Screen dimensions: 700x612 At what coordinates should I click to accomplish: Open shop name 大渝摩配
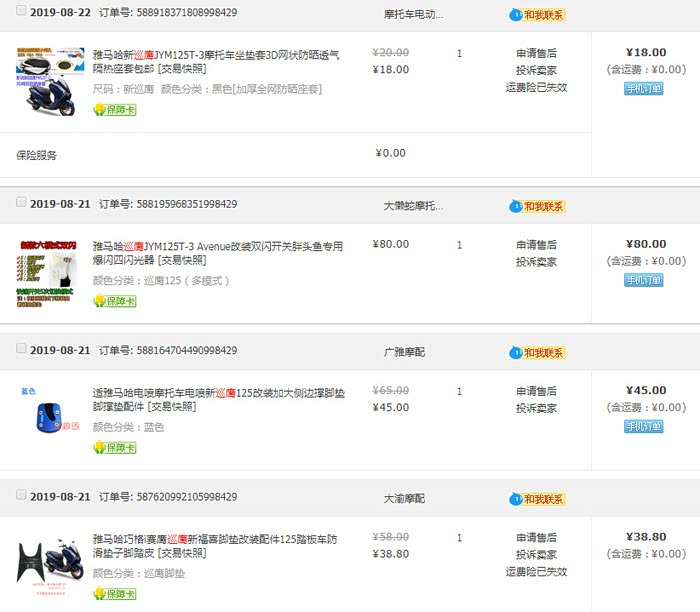click(x=404, y=498)
